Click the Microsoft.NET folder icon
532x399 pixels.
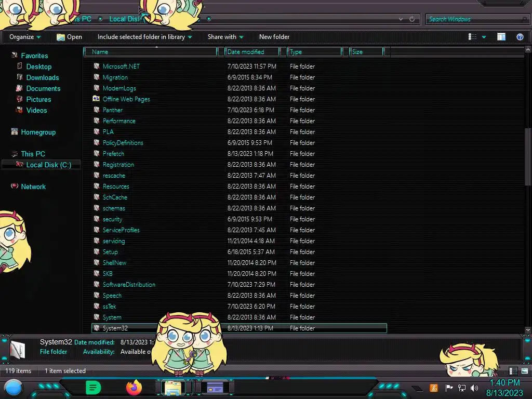97,66
